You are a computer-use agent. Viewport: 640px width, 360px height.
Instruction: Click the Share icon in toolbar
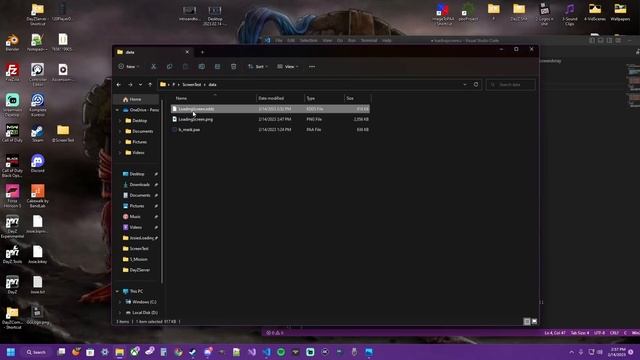217,67
